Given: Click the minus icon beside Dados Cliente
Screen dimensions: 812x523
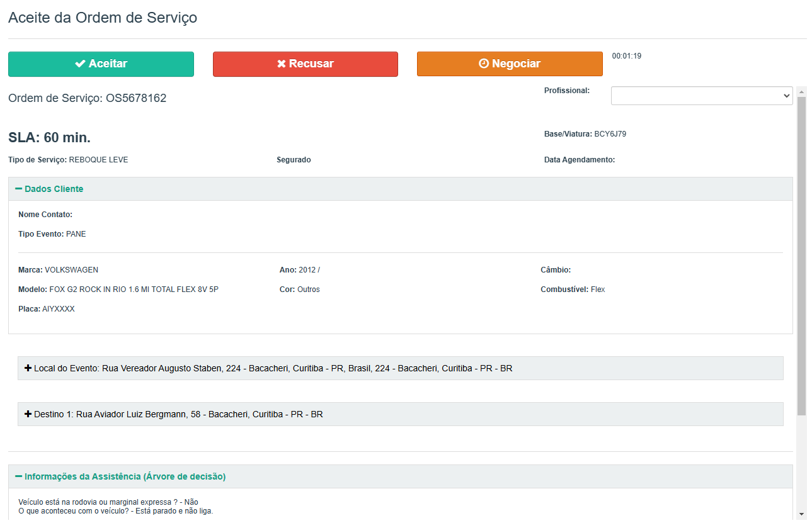Looking at the screenshot, I should click(18, 189).
